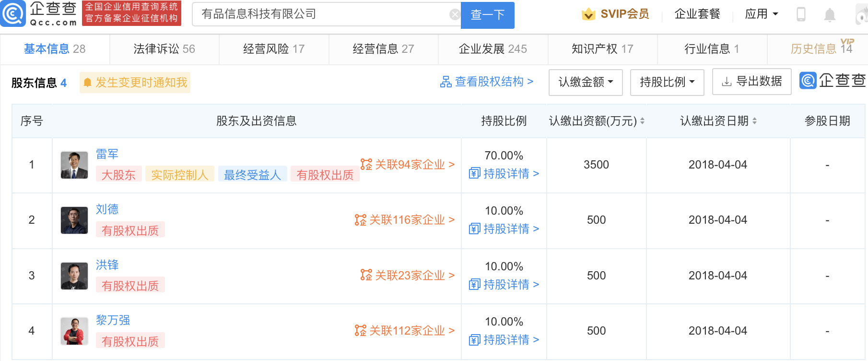Viewport: 868px width, 361px height.
Task: Switch to 行业信息 tab
Action: pyautogui.click(x=712, y=49)
